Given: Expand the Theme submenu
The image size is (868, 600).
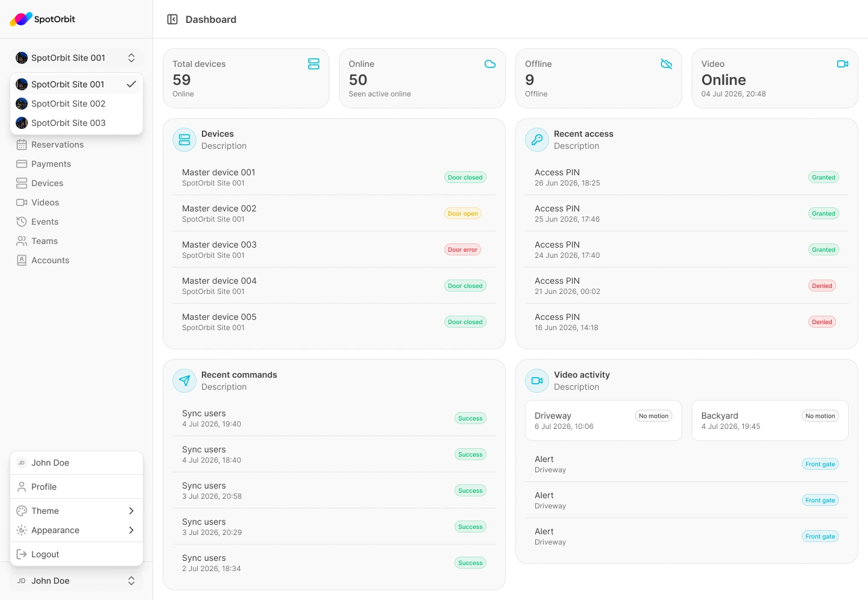Looking at the screenshot, I should pyautogui.click(x=77, y=511).
